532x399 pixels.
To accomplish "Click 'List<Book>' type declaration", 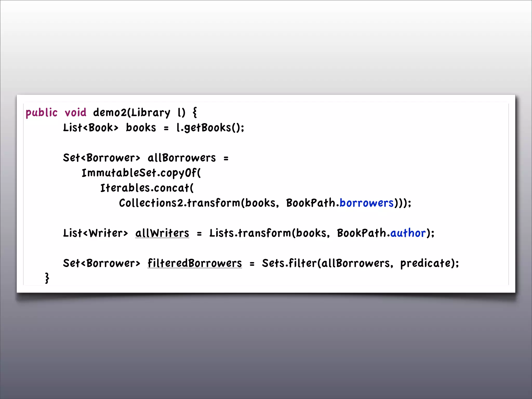I will coord(91,128).
